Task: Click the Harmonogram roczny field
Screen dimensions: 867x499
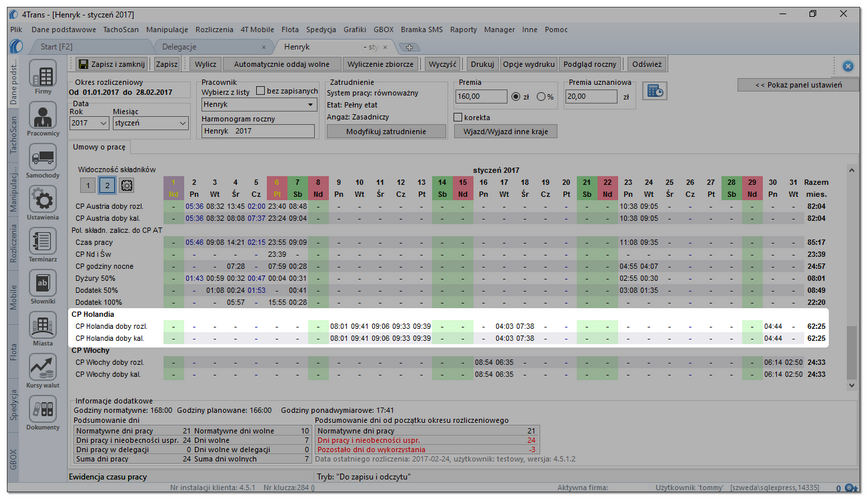Action: tap(258, 131)
